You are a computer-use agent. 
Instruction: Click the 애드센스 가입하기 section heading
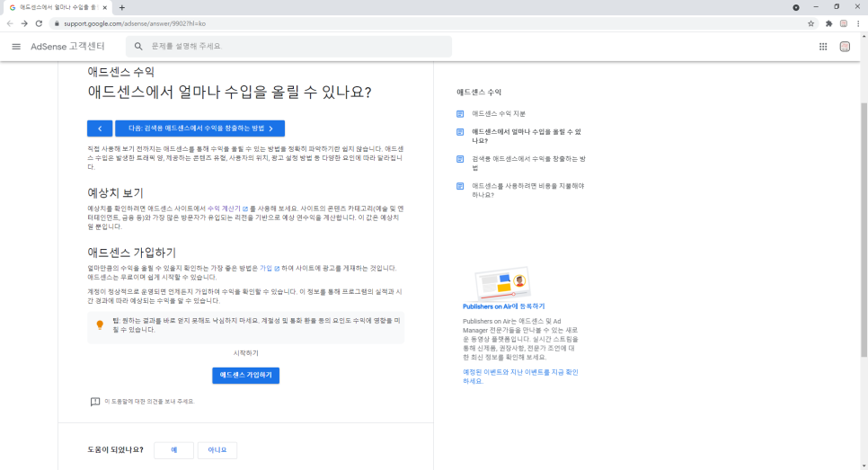(x=132, y=253)
